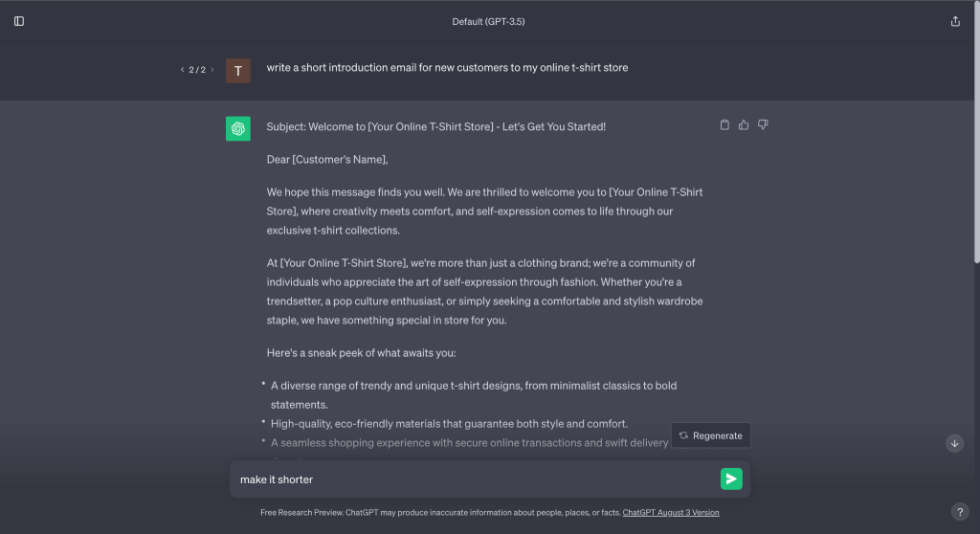This screenshot has width=980, height=534.
Task: Click the share conversation icon
Action: pyautogui.click(x=955, y=21)
